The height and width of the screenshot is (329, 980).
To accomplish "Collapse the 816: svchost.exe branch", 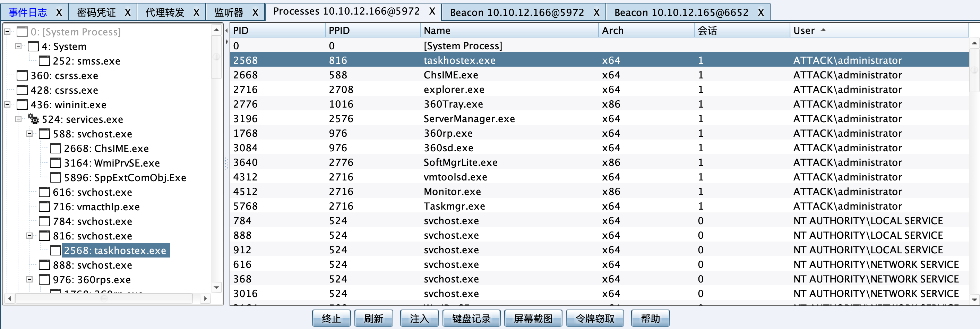I will pyautogui.click(x=29, y=236).
